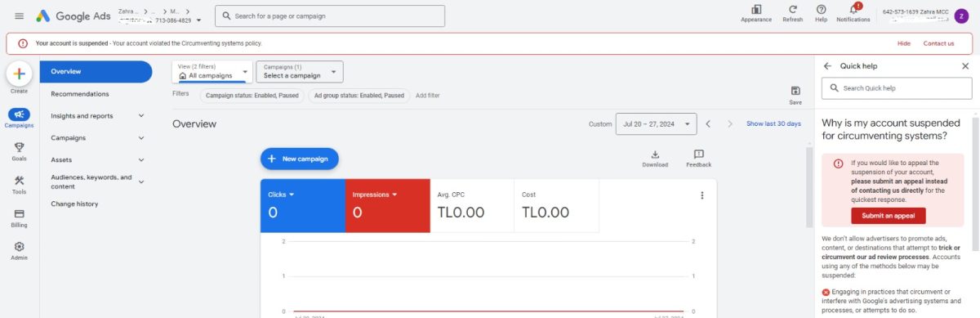Open the Notifications bell
Viewport: 980px width, 318px height.
click(x=853, y=9)
